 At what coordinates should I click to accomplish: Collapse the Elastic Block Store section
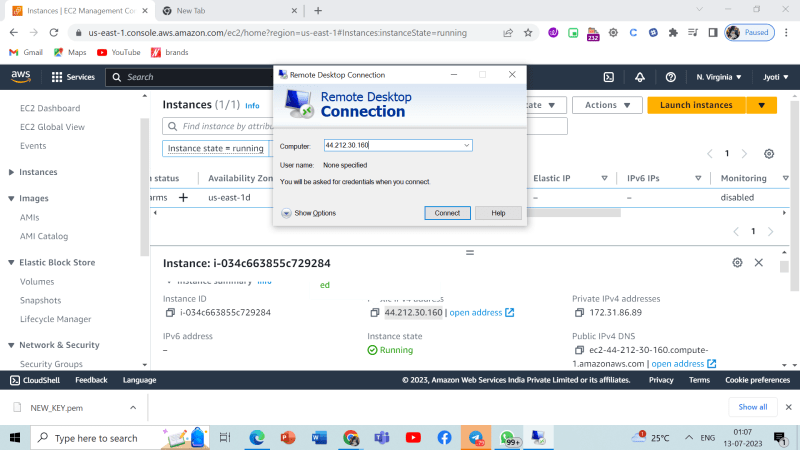(x=11, y=262)
